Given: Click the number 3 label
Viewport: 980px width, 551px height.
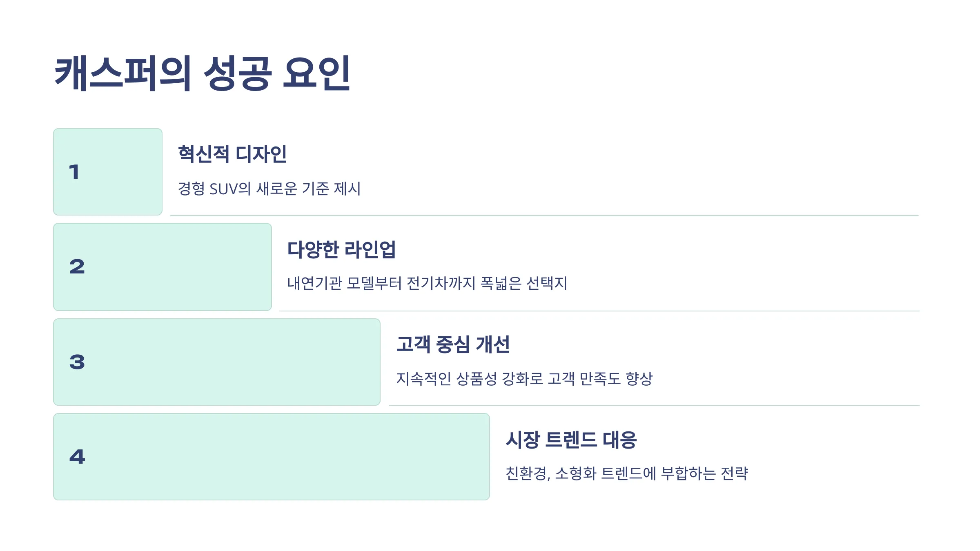Looking at the screenshot, I should pos(77,362).
